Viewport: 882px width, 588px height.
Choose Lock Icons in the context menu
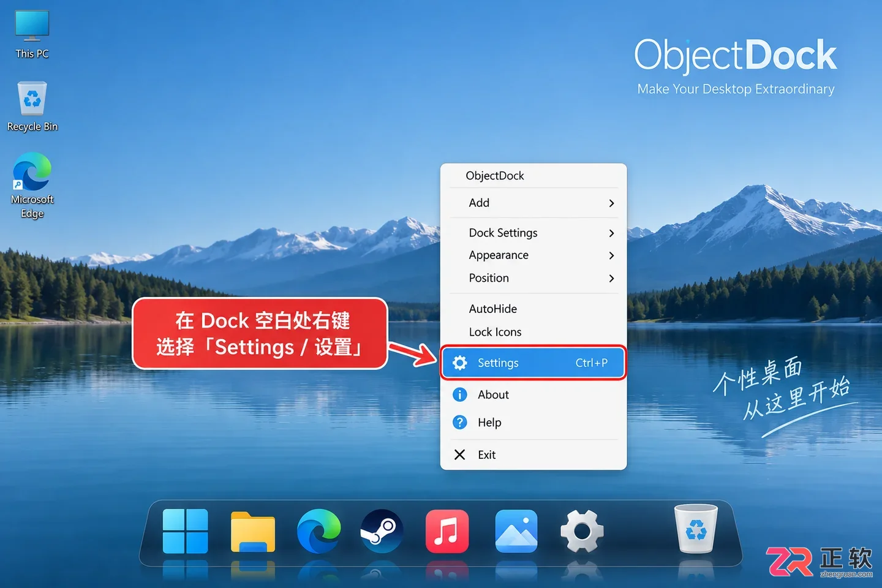tap(533, 332)
